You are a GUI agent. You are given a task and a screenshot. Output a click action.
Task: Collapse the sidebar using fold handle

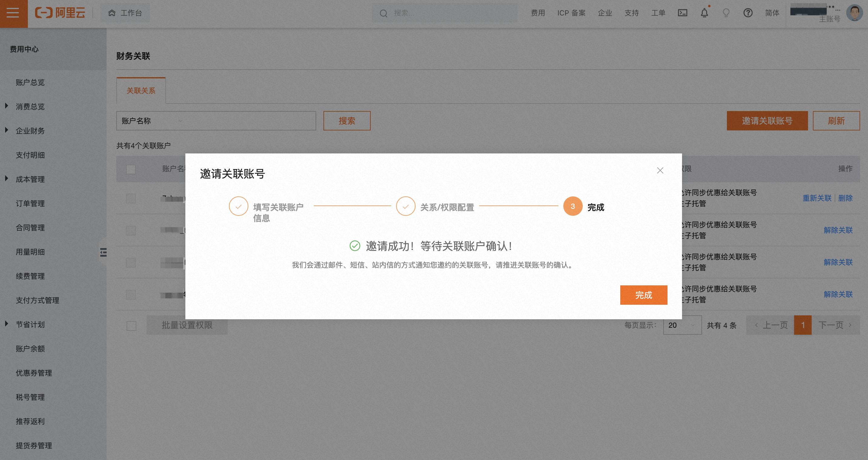[103, 252]
